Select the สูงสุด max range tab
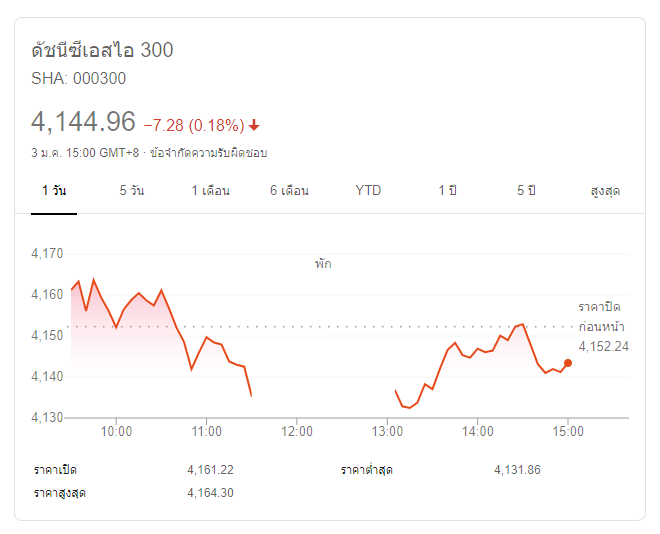Screen dimensions: 660x534 coord(605,190)
